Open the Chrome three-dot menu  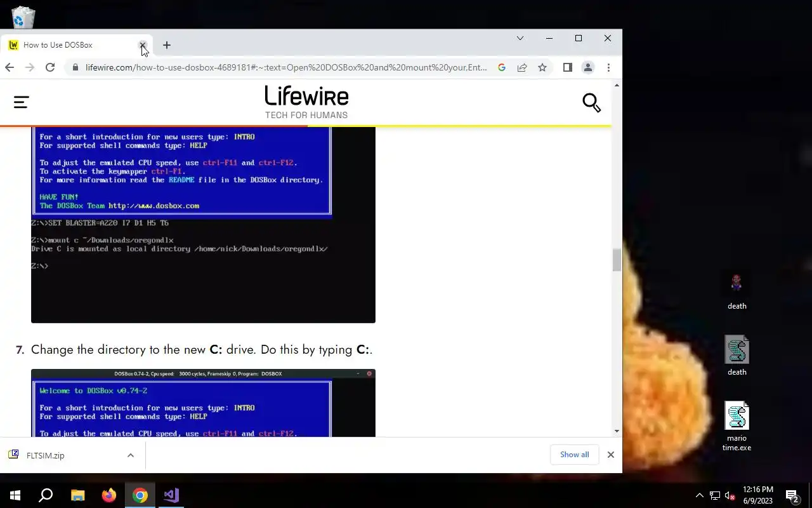(x=608, y=67)
